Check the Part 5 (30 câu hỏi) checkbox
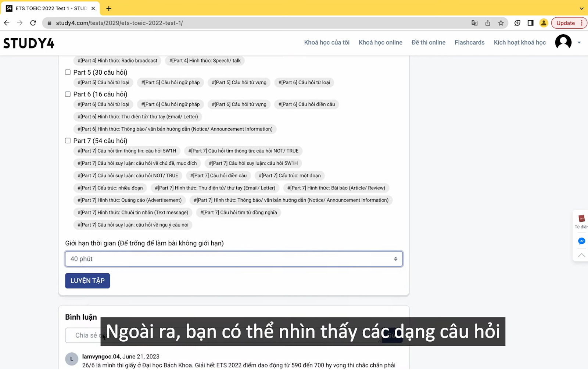 point(68,72)
